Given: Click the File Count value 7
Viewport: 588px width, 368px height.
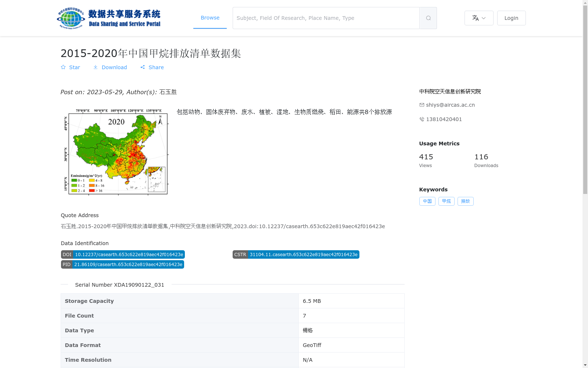Looking at the screenshot, I should point(304,316).
